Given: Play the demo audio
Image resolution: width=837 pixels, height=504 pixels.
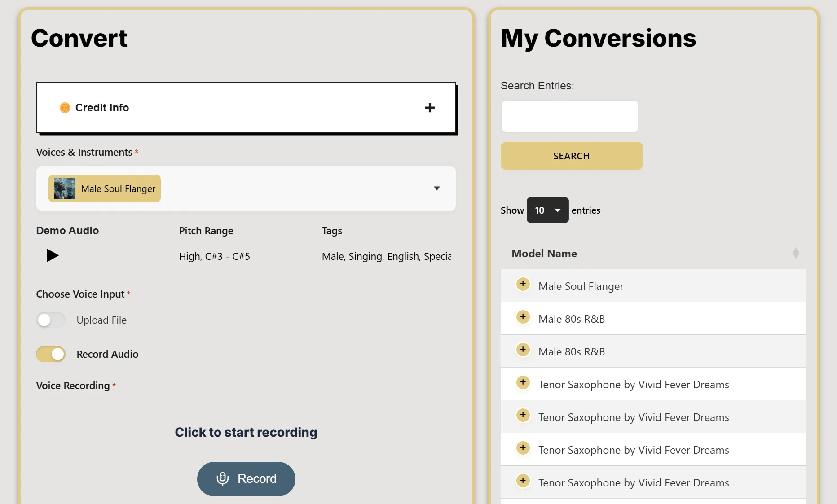Looking at the screenshot, I should coord(53,256).
